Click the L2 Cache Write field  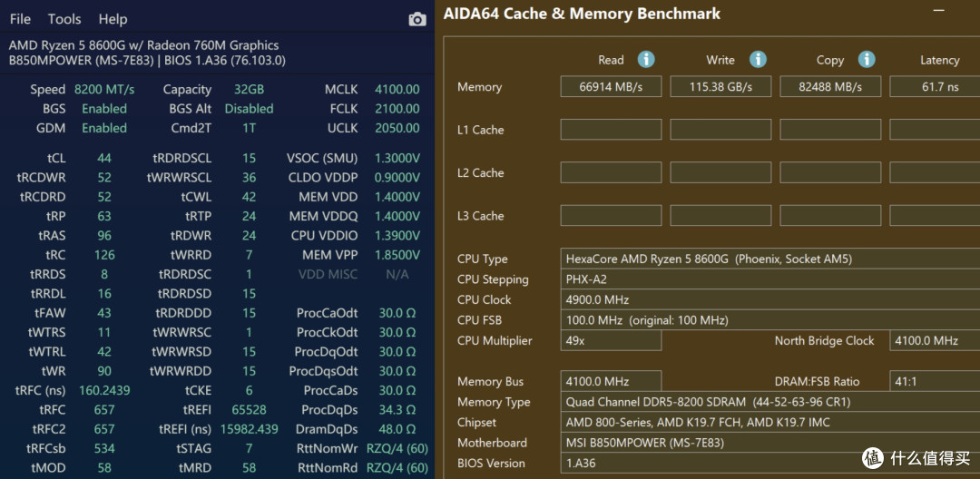[x=720, y=172]
